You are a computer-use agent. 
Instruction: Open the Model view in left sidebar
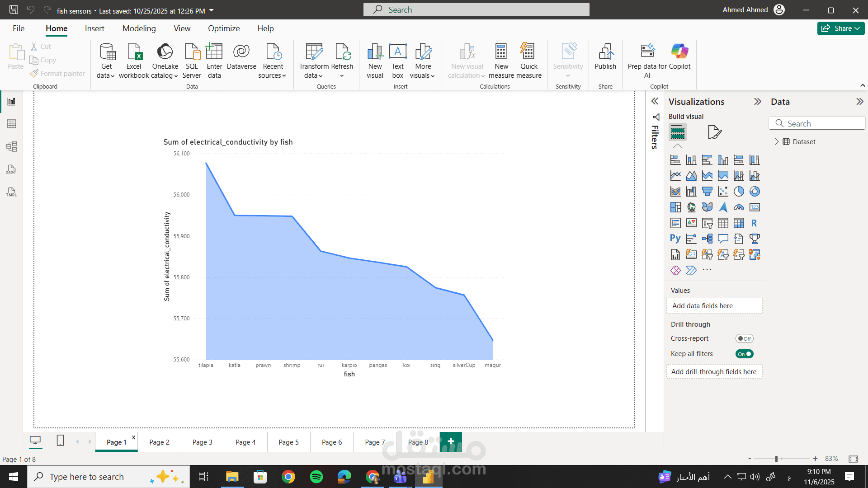tap(12, 146)
